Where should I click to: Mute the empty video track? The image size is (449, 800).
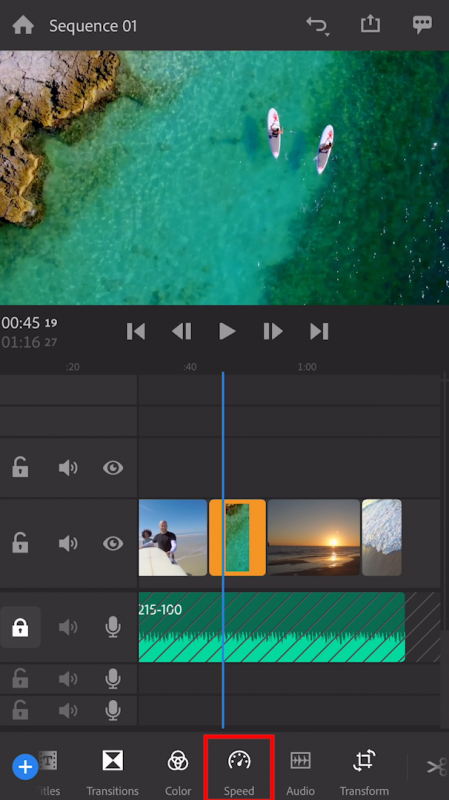tap(67, 468)
